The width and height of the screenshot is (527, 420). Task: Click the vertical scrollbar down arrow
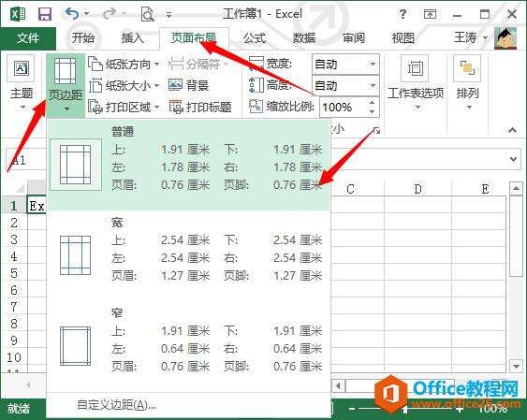point(516,366)
